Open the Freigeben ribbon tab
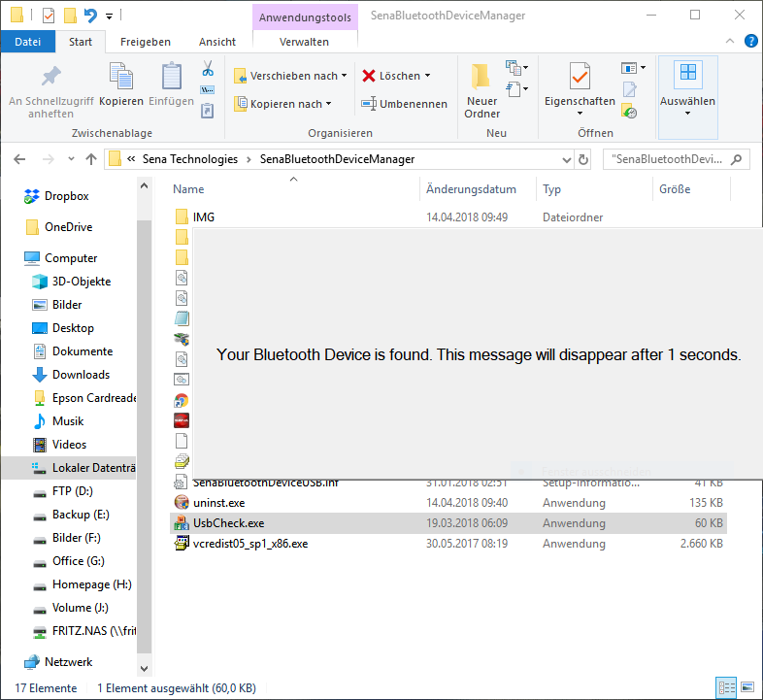This screenshot has height=700, width=763. [146, 42]
